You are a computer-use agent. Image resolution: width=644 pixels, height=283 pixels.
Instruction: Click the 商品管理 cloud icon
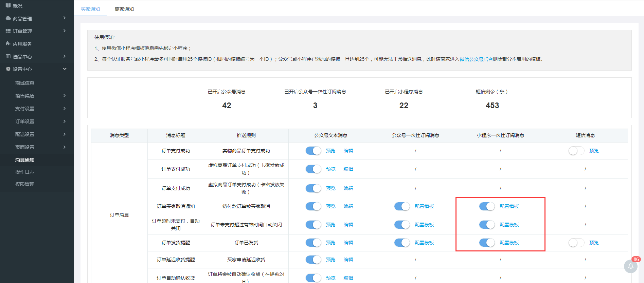click(8, 18)
